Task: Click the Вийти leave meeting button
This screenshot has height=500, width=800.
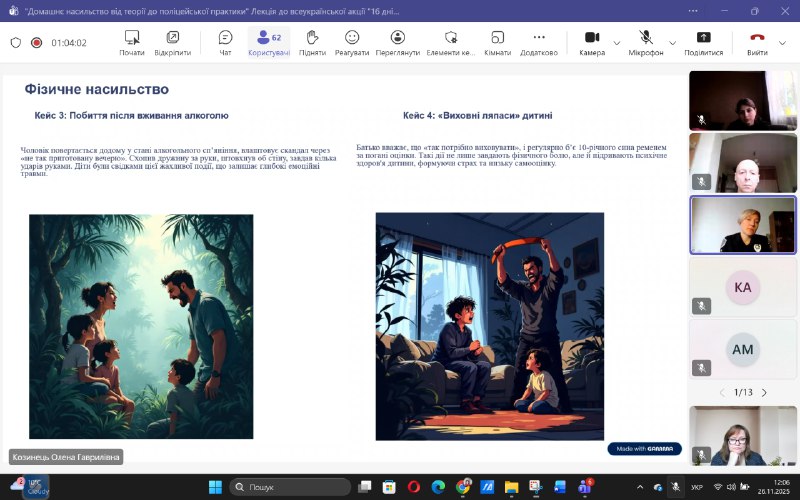Action: click(757, 42)
